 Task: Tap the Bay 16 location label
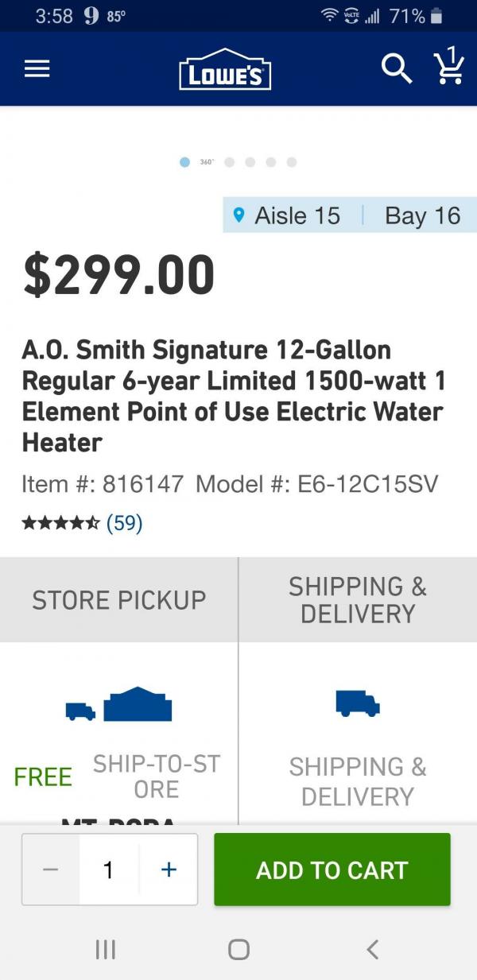pos(422,215)
